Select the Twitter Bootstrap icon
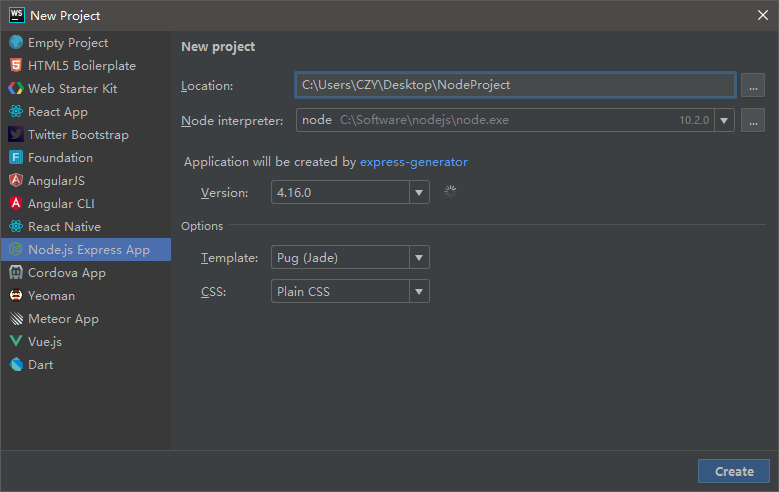This screenshot has width=779, height=492. (x=16, y=135)
